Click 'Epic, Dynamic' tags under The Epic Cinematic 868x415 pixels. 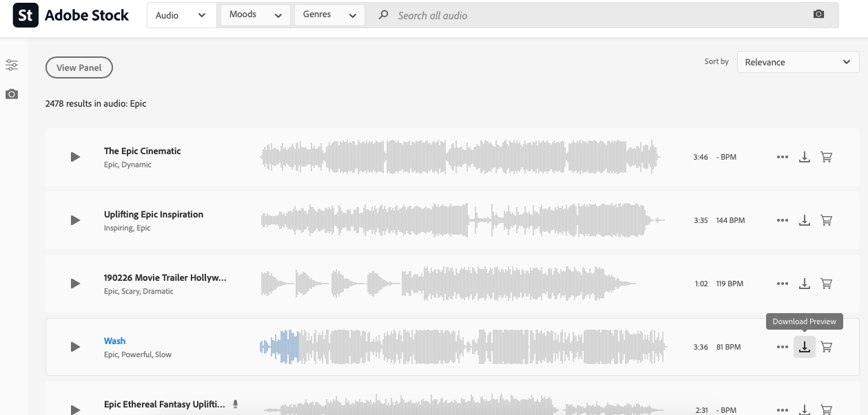[x=127, y=164]
